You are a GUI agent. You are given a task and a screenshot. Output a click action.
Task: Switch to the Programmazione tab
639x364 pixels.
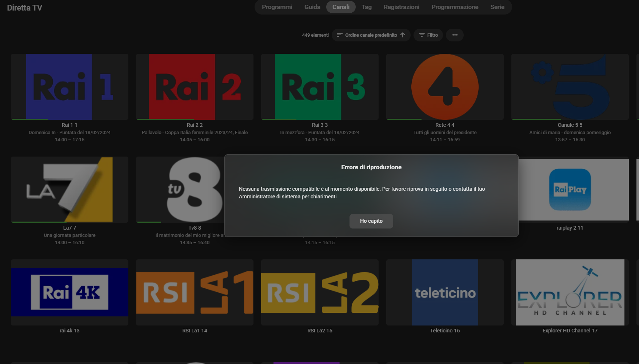(x=455, y=7)
